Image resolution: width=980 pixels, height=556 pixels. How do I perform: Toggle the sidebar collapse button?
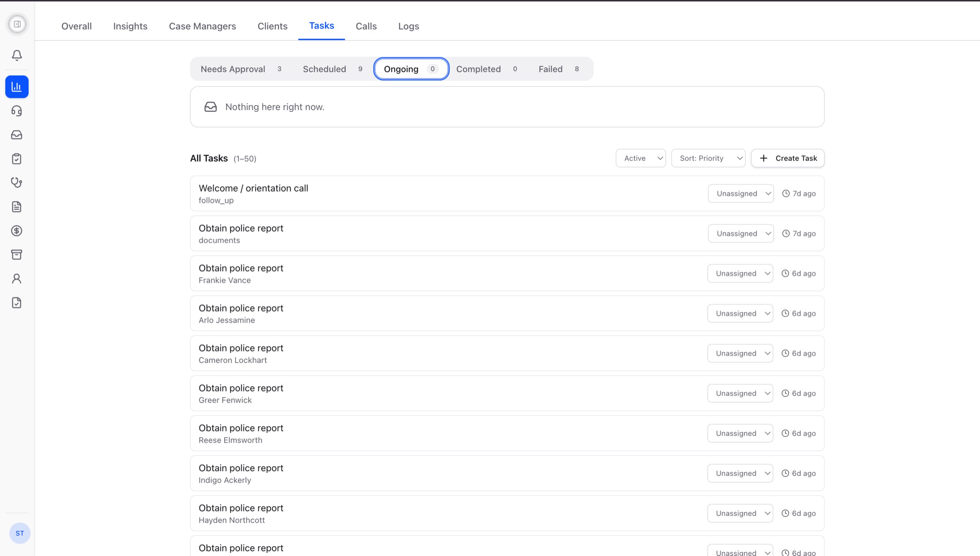click(17, 24)
